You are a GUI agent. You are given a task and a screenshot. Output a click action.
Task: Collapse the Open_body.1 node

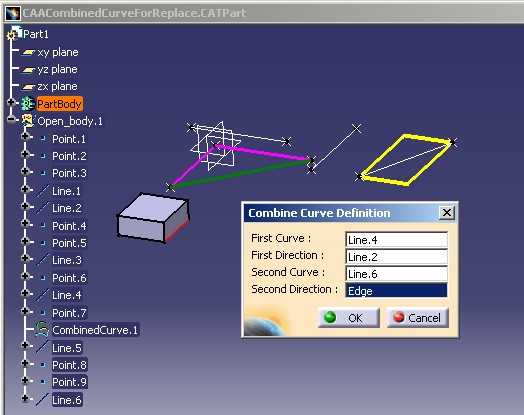tap(11, 119)
